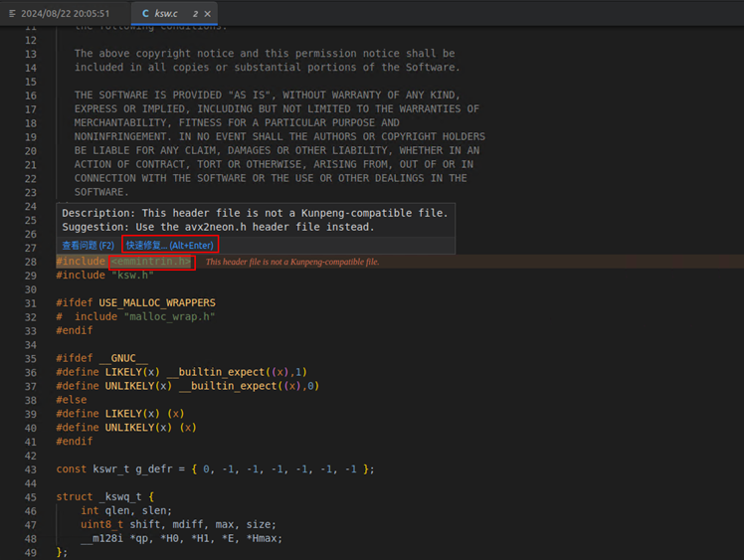Click the C file icon on ksw.c tab
744x560 pixels.
point(145,13)
